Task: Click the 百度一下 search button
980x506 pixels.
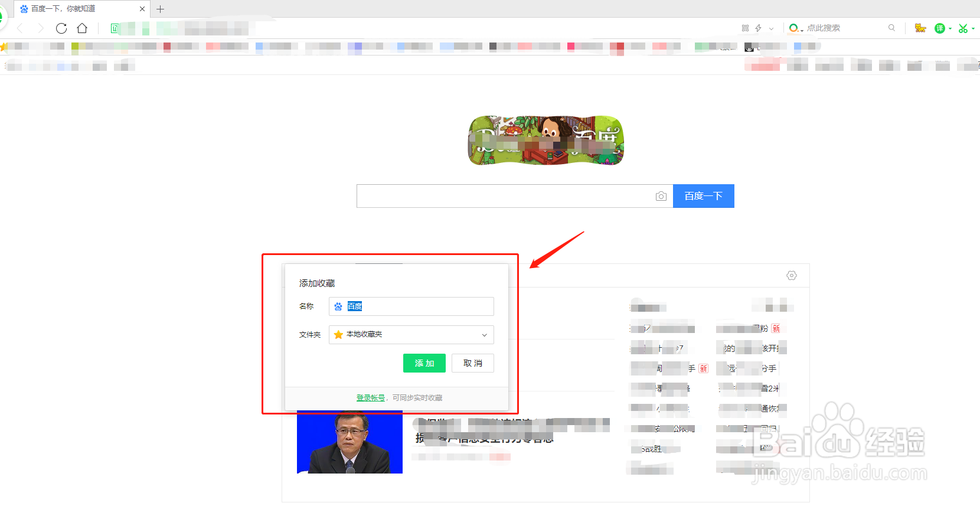Action: pos(704,196)
